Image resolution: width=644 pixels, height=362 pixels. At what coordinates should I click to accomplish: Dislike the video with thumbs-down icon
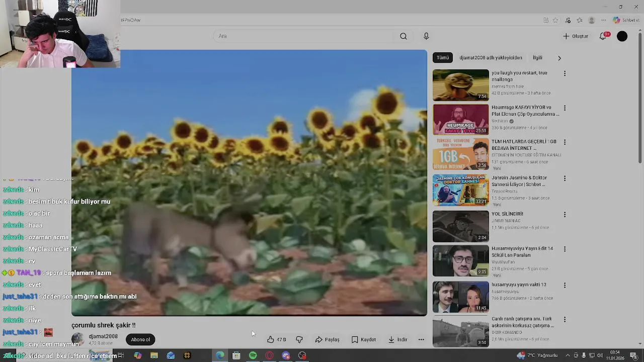coord(299,339)
